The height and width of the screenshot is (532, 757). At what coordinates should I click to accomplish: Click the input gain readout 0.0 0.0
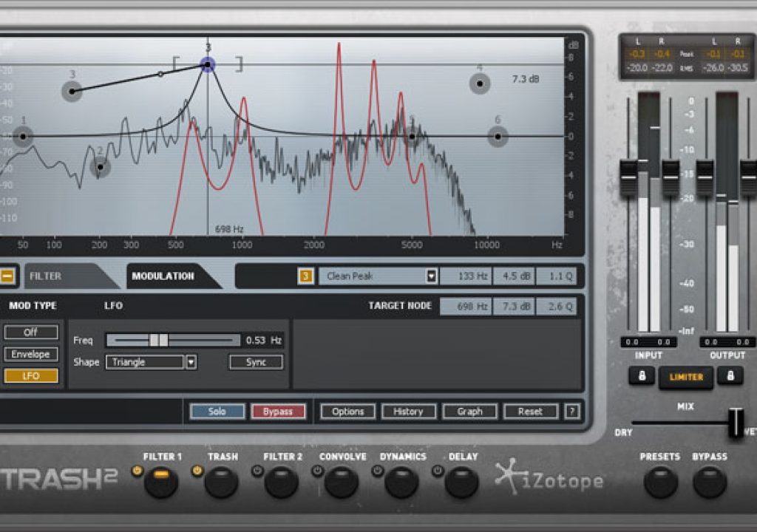[x=648, y=342]
